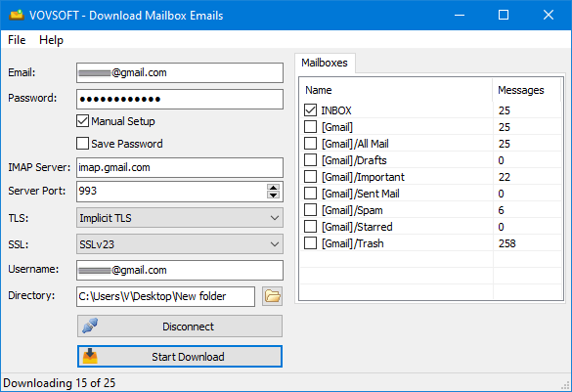This screenshot has width=572, height=392.
Task: Select the [Gmail]/Spam mailbox checkbox
Action: pyautogui.click(x=310, y=210)
